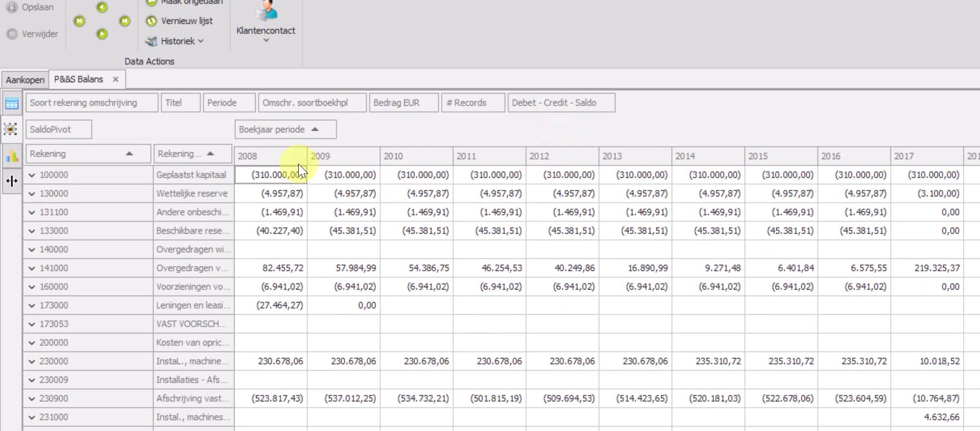
Task: Click the pivot selection sidebar icon
Action: (x=11, y=129)
